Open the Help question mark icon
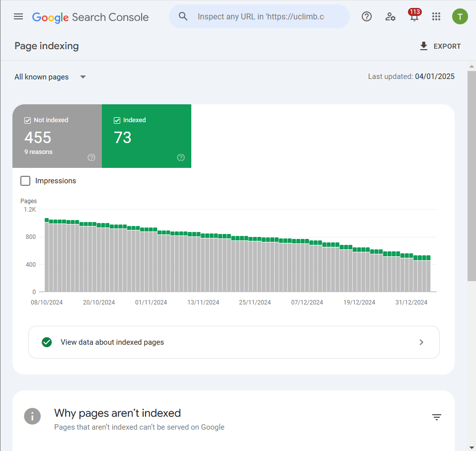This screenshot has width=476, height=451. [367, 16]
